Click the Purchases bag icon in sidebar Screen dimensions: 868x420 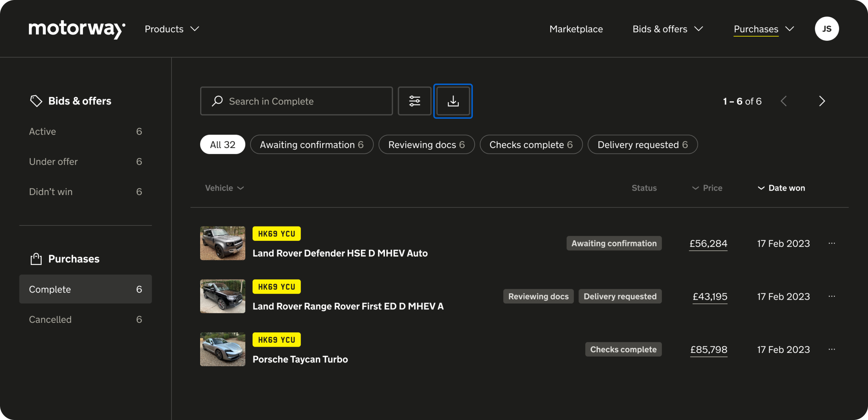pyautogui.click(x=36, y=259)
